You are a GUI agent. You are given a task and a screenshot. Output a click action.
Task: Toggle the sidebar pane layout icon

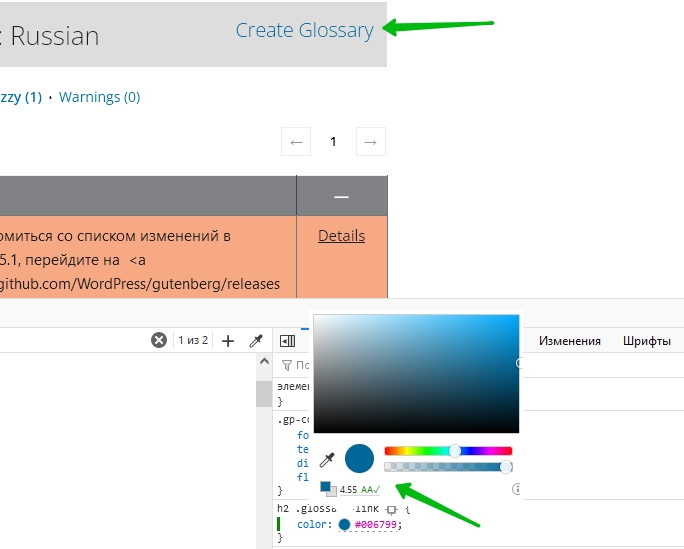coord(288,341)
